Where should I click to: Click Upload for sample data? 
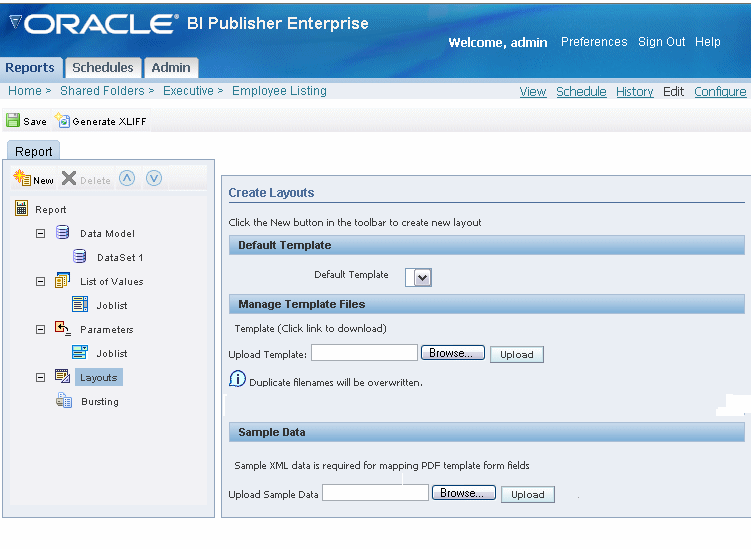click(528, 494)
